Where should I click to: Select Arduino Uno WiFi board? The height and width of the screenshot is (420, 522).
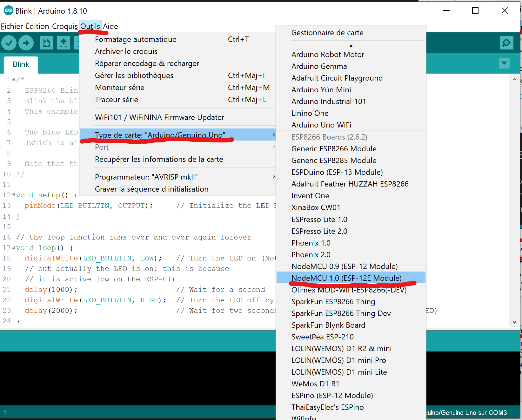pos(351,125)
